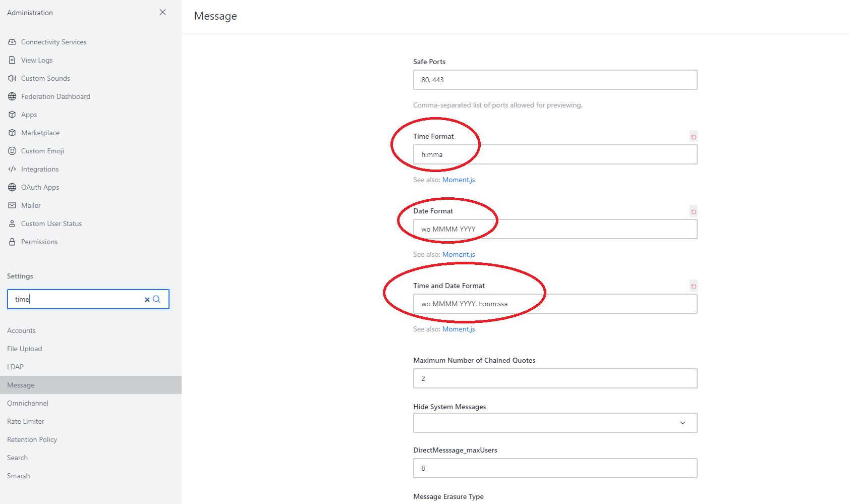Screen dimensions: 849x504
Task: Open the Moment.js link under Time Format
Action: tap(458, 180)
